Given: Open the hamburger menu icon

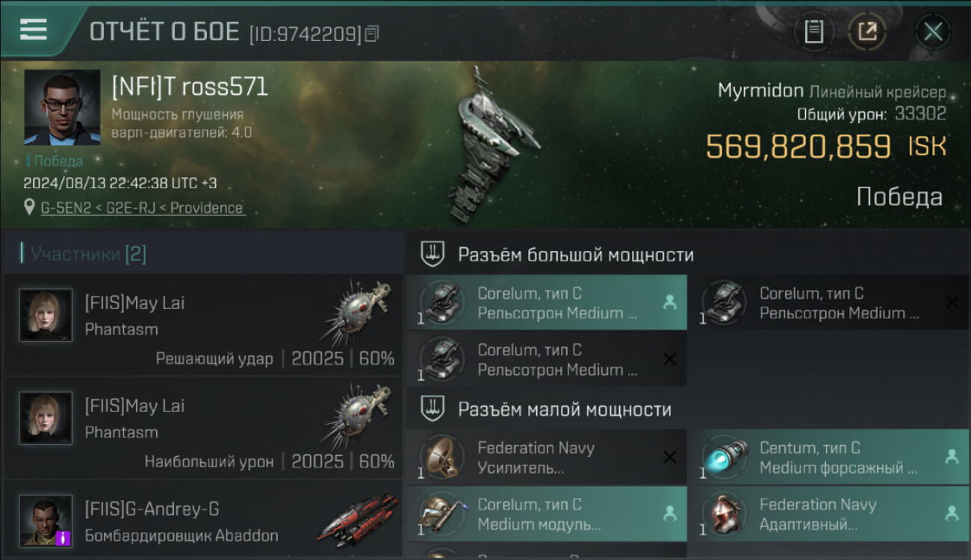Looking at the screenshot, I should [34, 29].
